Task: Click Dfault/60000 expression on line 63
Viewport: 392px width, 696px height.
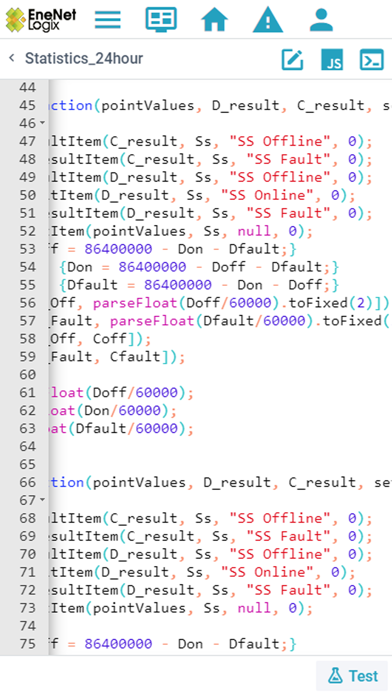Action: [127, 428]
